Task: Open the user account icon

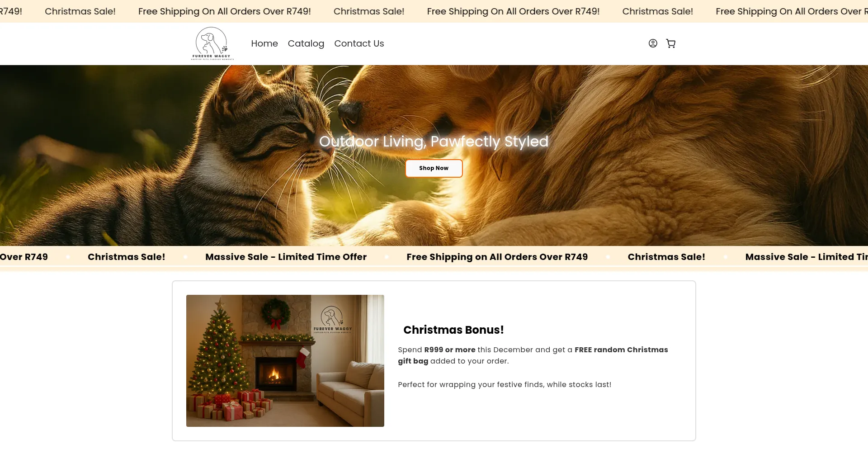Action: tap(653, 43)
